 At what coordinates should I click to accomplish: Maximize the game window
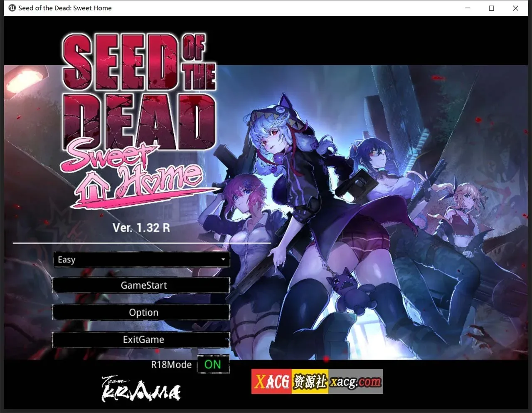point(491,8)
